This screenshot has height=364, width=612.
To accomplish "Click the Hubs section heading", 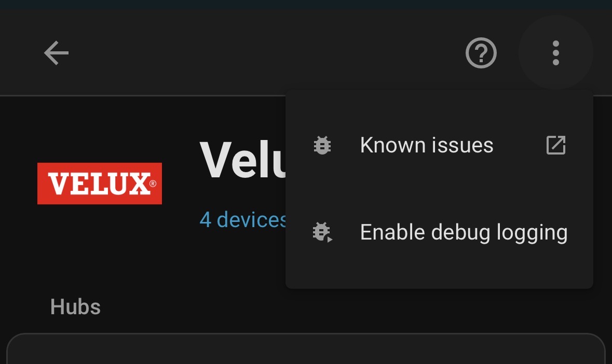I will 75,307.
